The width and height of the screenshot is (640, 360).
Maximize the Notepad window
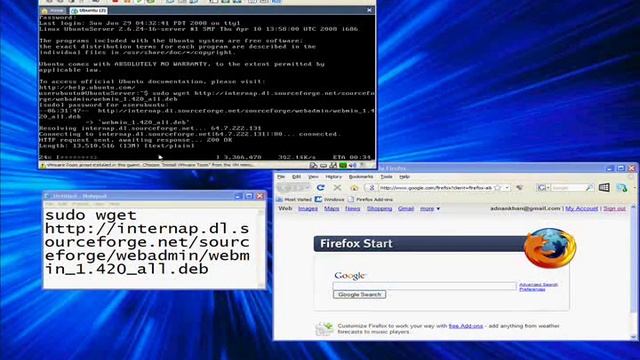point(249,196)
